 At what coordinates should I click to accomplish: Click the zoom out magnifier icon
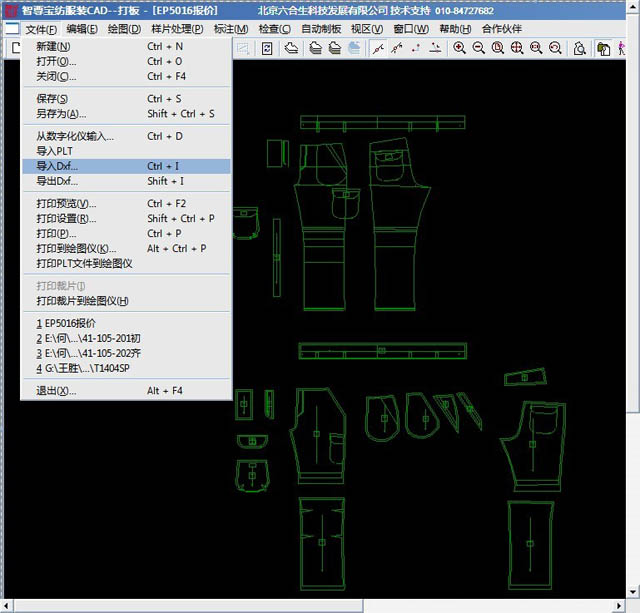point(478,48)
